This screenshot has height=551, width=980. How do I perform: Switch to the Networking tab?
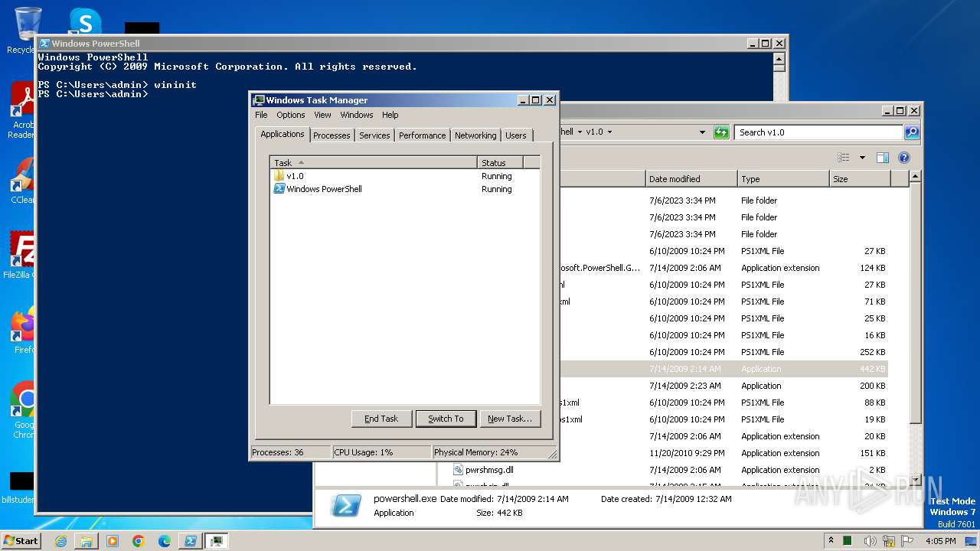[475, 135]
